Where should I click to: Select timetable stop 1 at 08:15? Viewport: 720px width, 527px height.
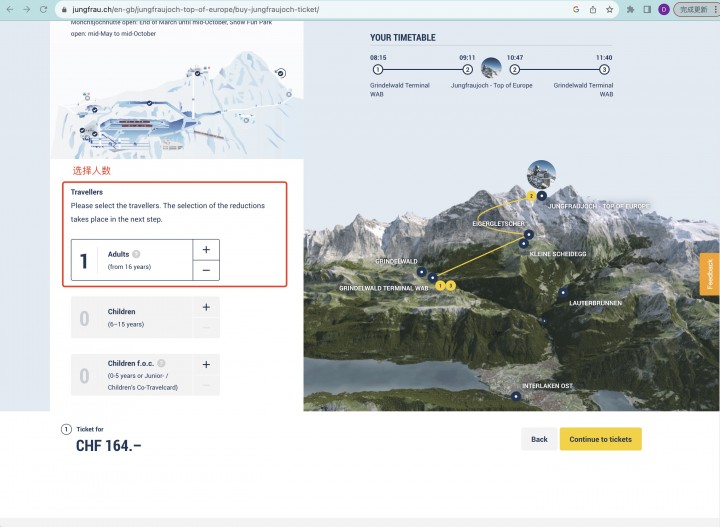(x=377, y=69)
